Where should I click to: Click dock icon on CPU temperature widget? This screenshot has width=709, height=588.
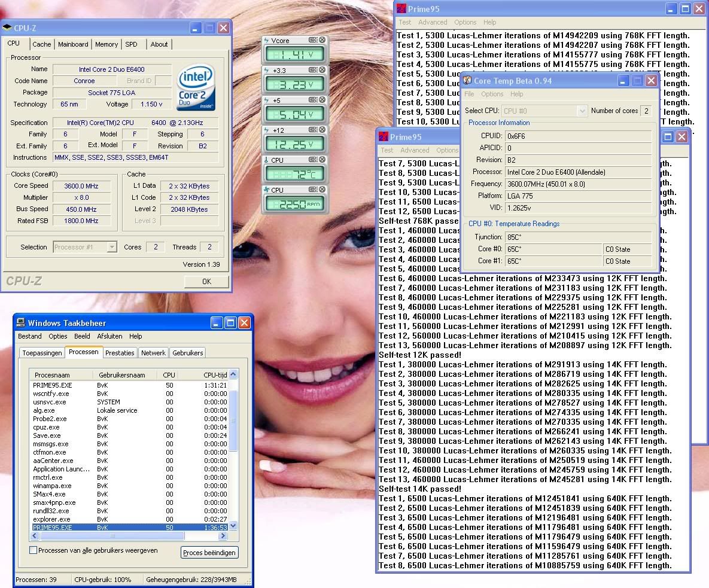click(x=313, y=160)
